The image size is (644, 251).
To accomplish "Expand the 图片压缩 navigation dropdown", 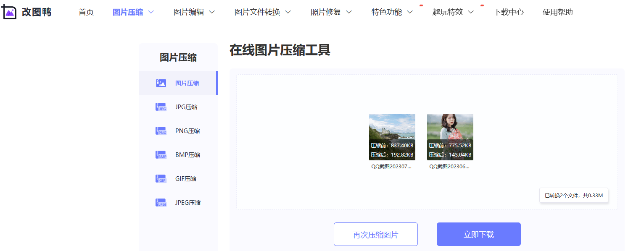I will [x=133, y=12].
